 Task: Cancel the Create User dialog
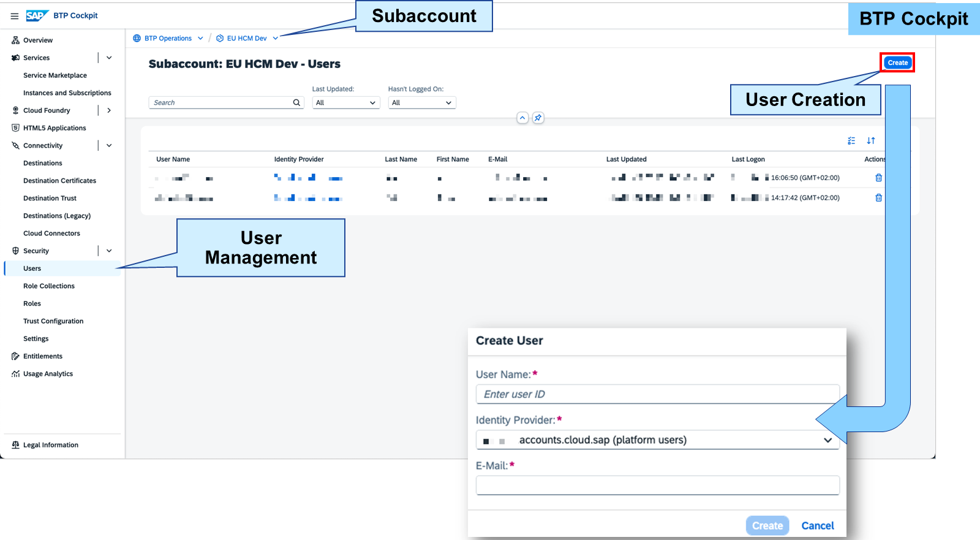[x=818, y=526]
